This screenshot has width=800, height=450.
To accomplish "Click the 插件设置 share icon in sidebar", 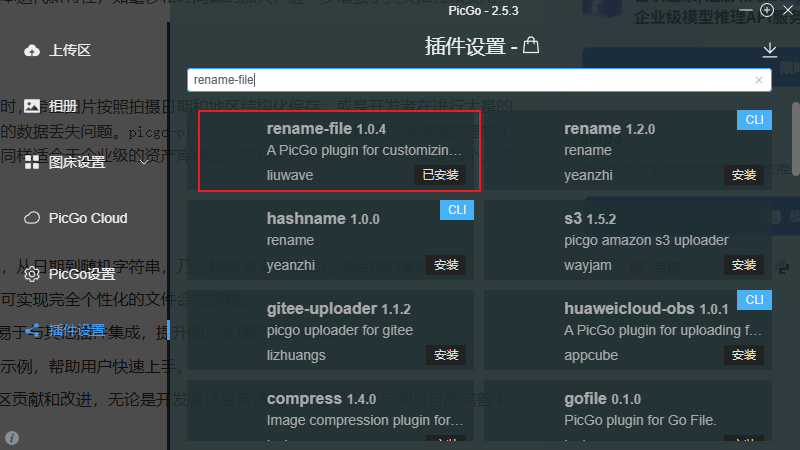I will [x=32, y=330].
